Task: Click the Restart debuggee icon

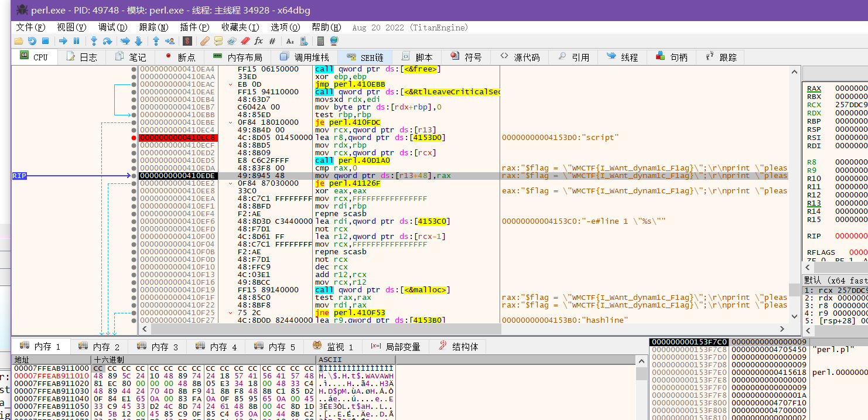Action: [x=32, y=41]
